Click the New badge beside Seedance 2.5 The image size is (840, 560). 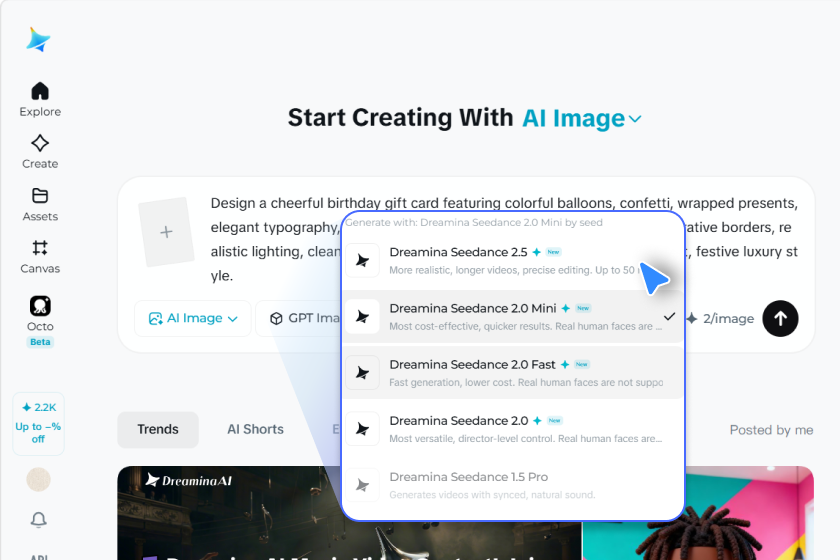pyautogui.click(x=553, y=252)
